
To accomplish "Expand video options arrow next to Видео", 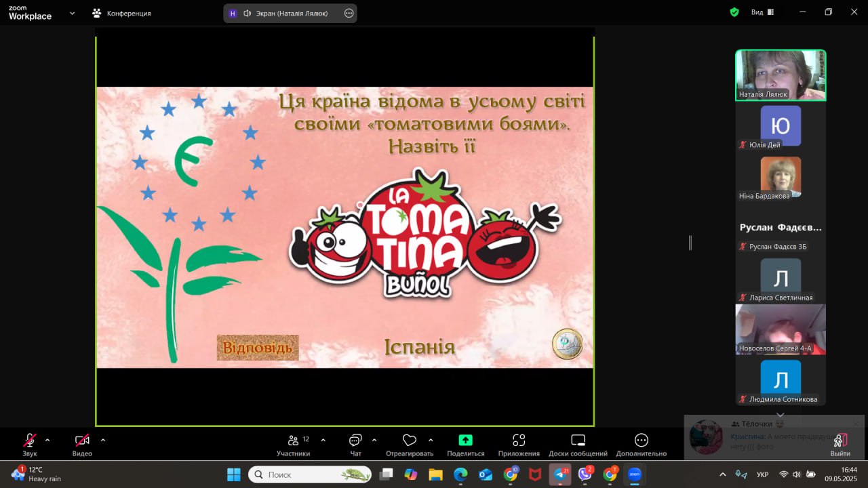I will (103, 440).
